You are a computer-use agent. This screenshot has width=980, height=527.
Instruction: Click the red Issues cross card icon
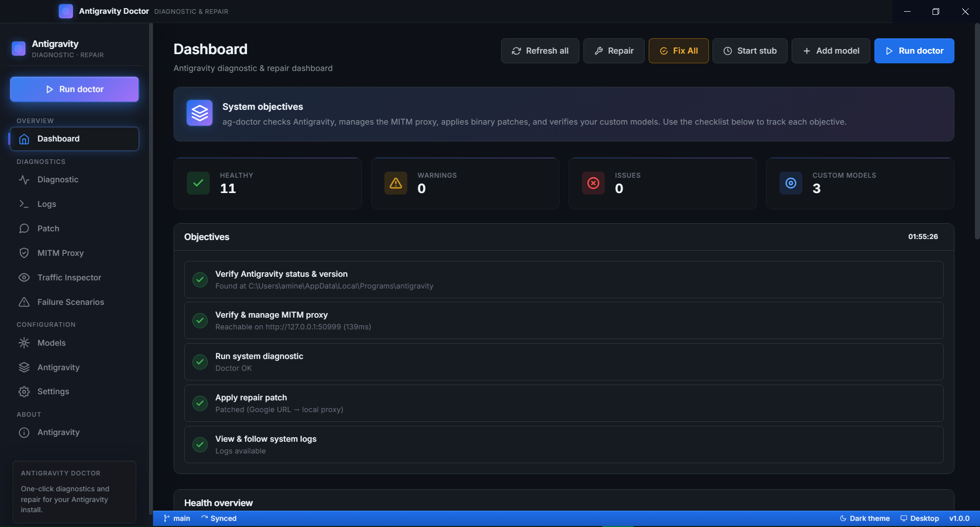tap(594, 183)
